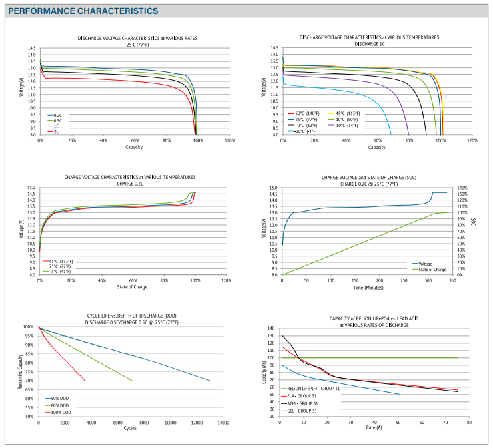Select the 2C legend entry
Image resolution: width=493 pixels, height=448 pixels.
(x=57, y=131)
